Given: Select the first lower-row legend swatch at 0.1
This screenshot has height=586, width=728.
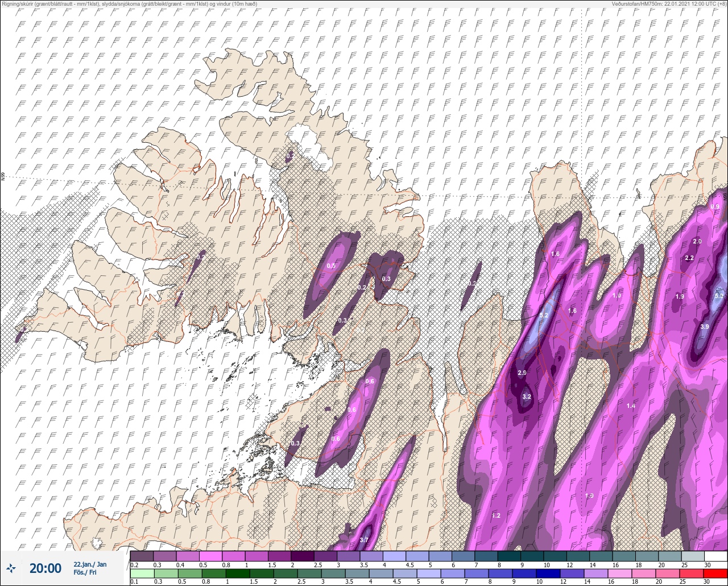Looking at the screenshot, I should point(142,573).
